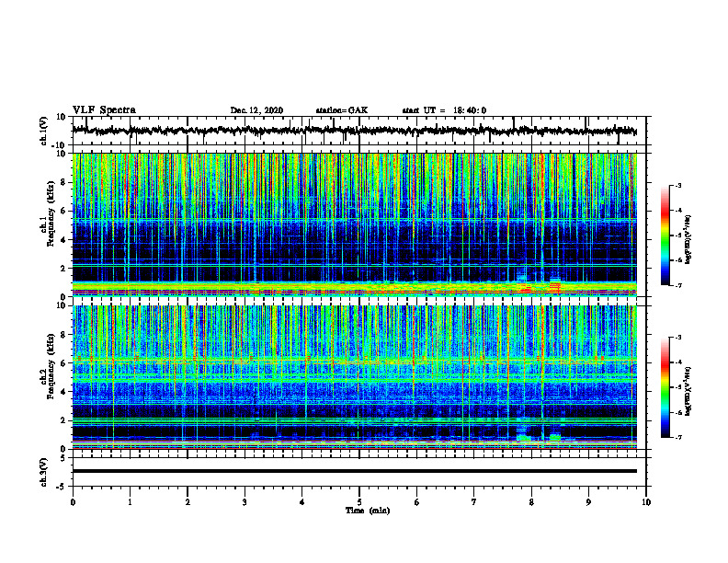Screen dimensions: 728x563
Task: Click the "8" kHz tick of ch.1 spectrogram
Action: tap(63, 182)
